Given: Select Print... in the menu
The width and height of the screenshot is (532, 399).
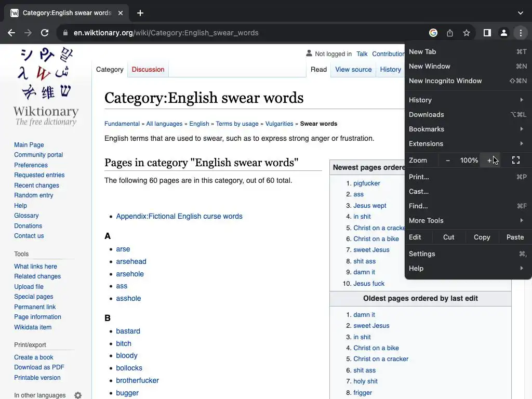Looking at the screenshot, I should tap(468, 177).
